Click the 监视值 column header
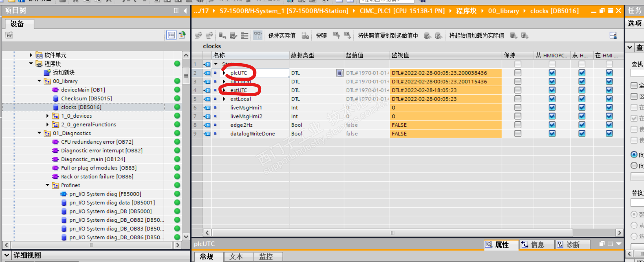 445,55
